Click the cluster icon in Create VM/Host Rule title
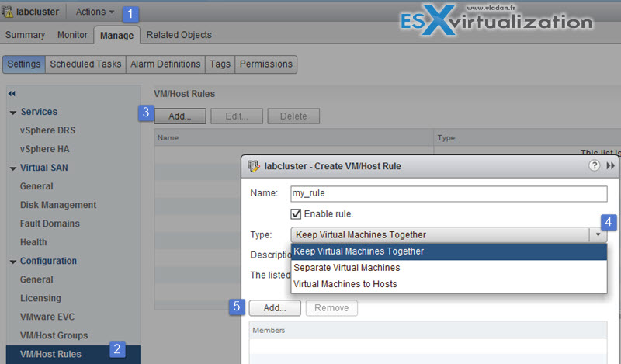 (x=254, y=166)
